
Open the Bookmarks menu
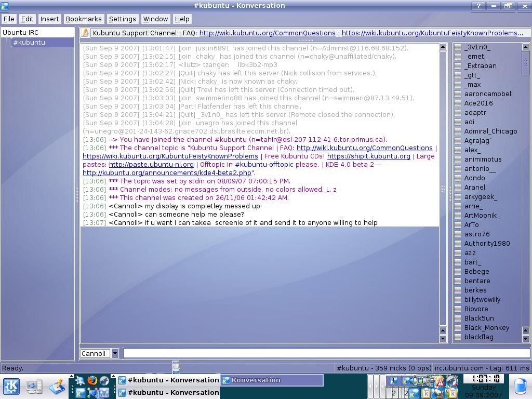[84, 19]
